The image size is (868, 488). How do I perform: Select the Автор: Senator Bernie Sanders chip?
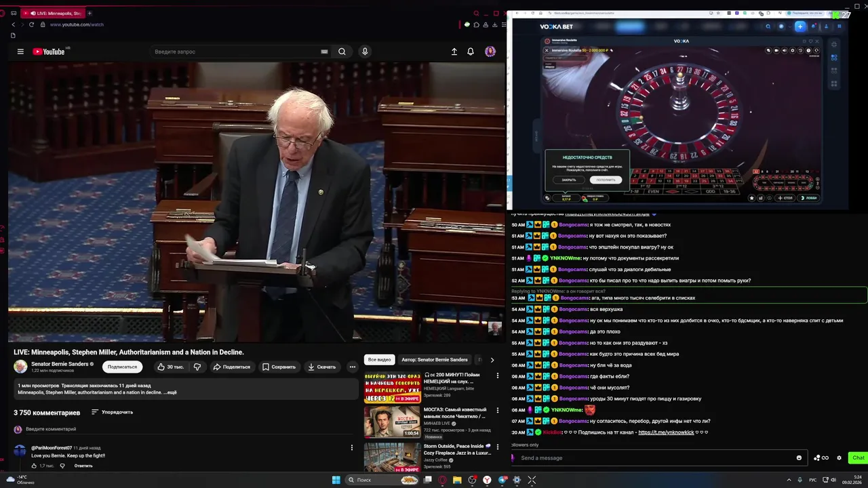(x=434, y=360)
